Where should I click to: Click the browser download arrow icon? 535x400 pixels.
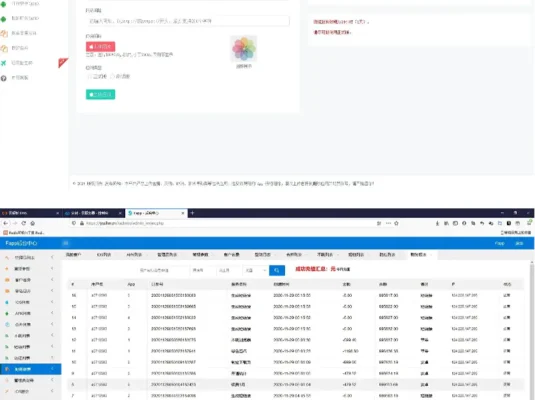437,223
